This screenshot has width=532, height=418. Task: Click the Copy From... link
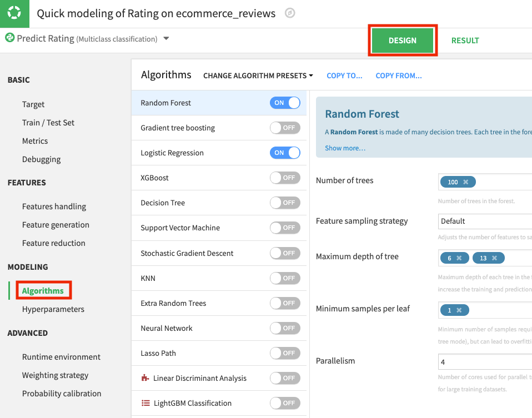click(x=399, y=75)
